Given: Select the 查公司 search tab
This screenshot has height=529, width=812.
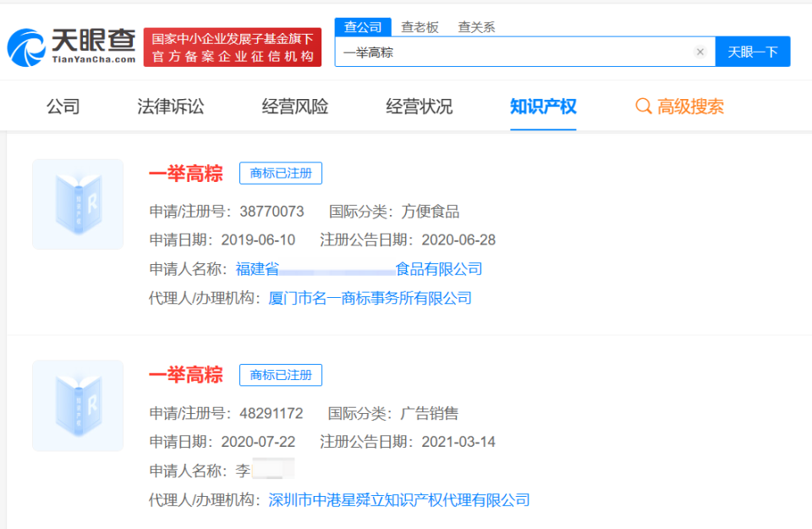Looking at the screenshot, I should coord(363,27).
